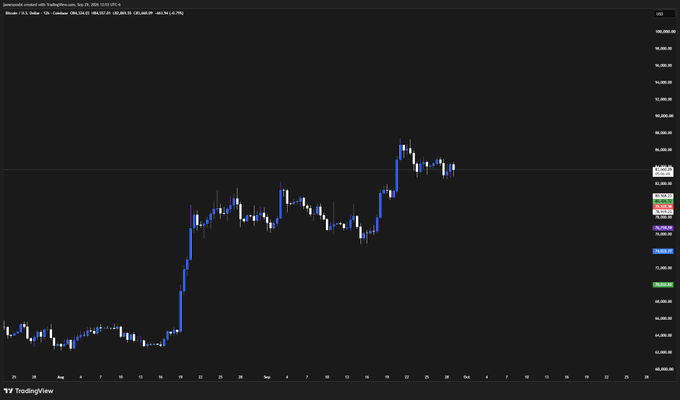
Task: Click the 90,000.00 price axis label
Action: click(664, 116)
